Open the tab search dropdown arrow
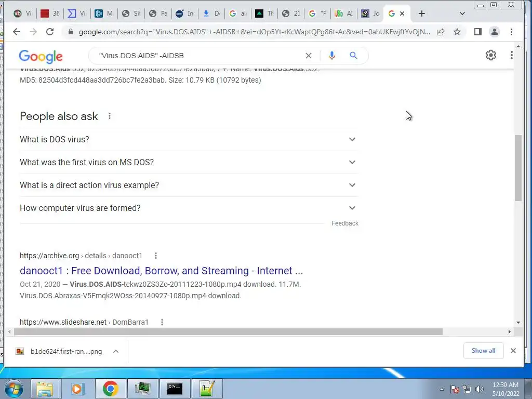The image size is (532, 399). (x=462, y=14)
